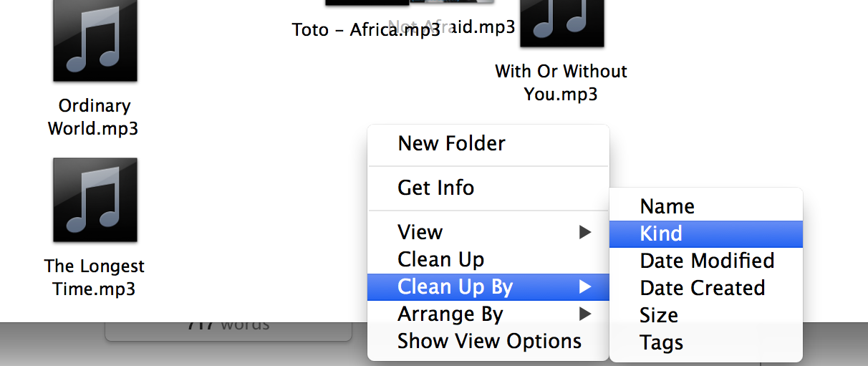Select Kind in the submenu
The image size is (868, 366).
[706, 233]
